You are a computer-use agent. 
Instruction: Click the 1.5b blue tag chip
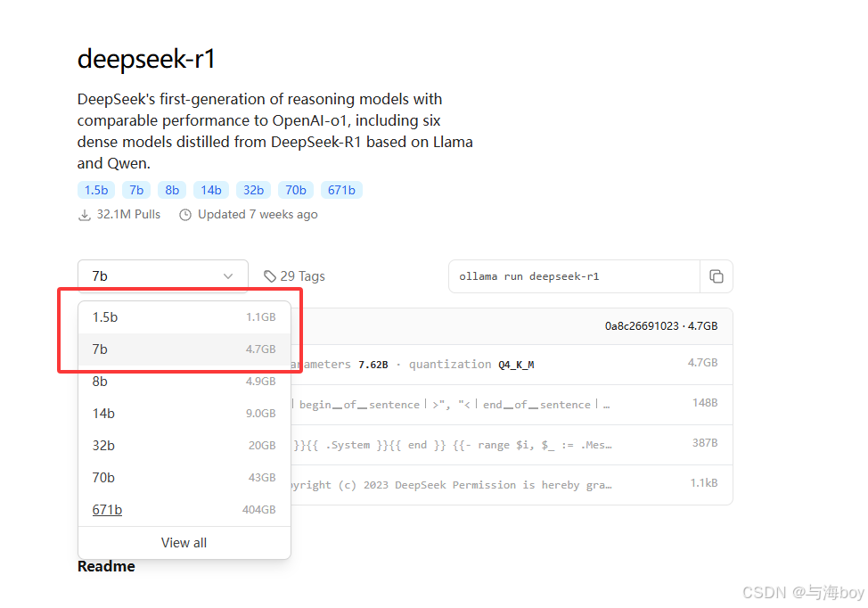tap(96, 190)
